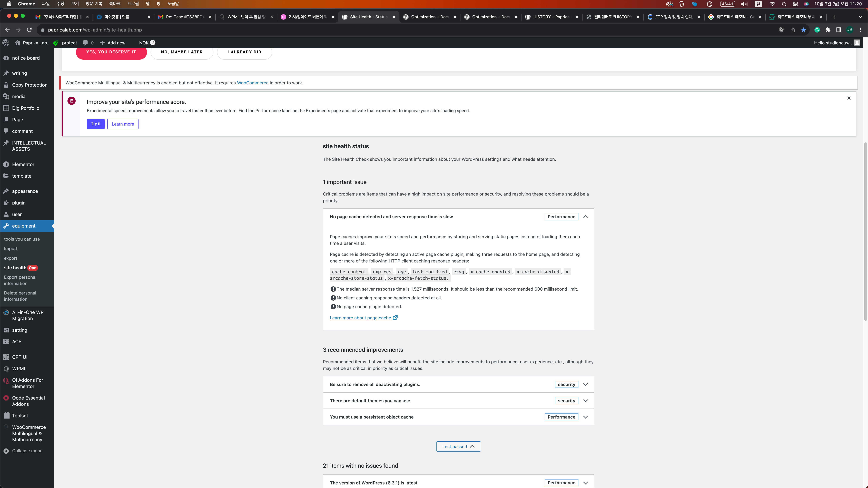
Task: Click Add new in admin bar
Action: tap(113, 43)
